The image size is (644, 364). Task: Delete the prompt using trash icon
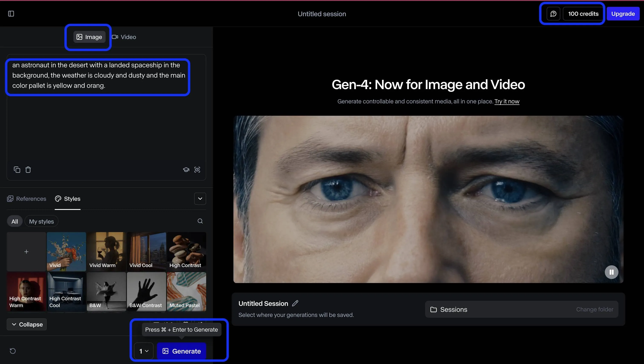click(28, 170)
